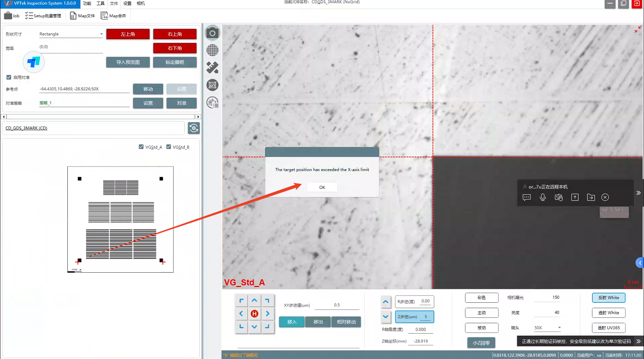Click the Z up chevron arrow
Screen dimensions: 644x359
pos(385,302)
